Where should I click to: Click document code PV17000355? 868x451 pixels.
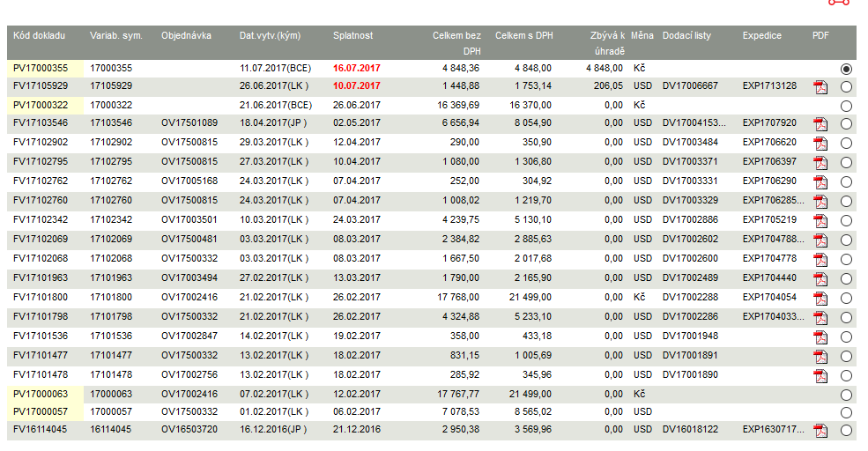click(41, 68)
